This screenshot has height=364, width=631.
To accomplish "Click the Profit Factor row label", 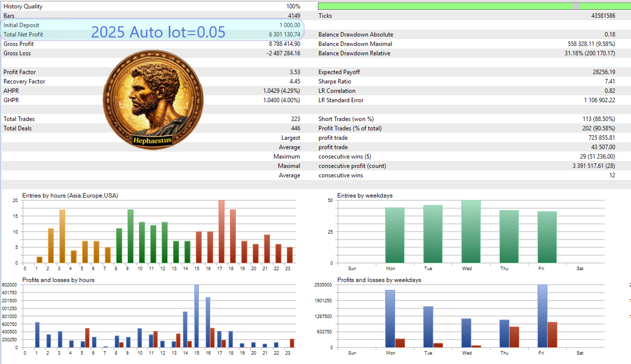I will pyautogui.click(x=20, y=72).
